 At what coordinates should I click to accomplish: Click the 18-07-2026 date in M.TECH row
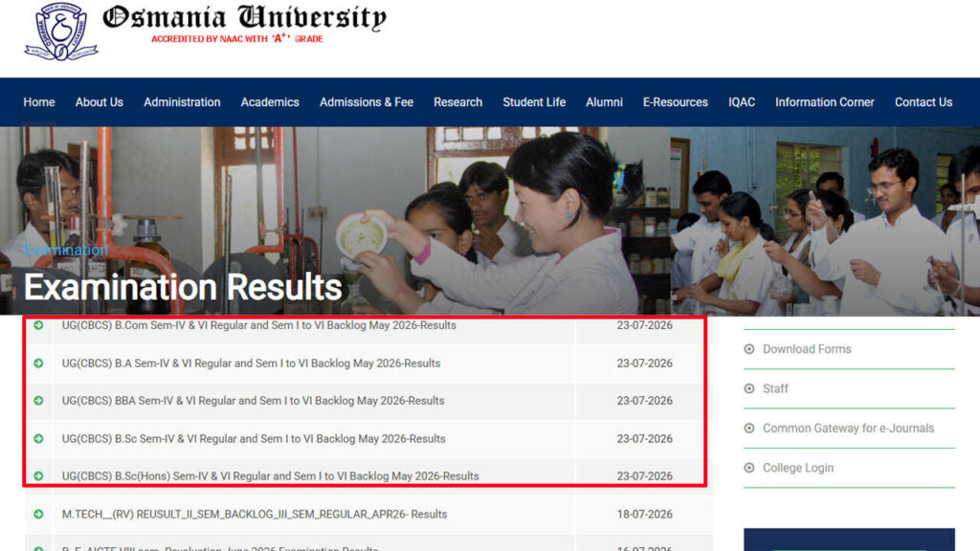pyautogui.click(x=644, y=514)
